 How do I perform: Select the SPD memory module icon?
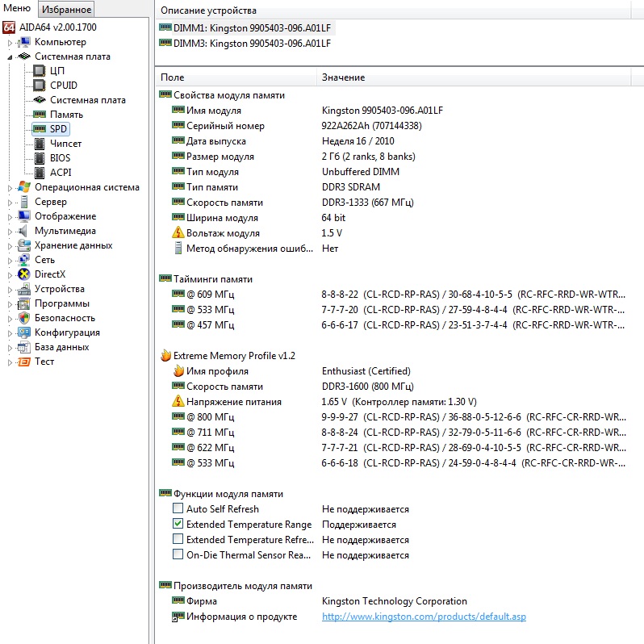[x=40, y=129]
